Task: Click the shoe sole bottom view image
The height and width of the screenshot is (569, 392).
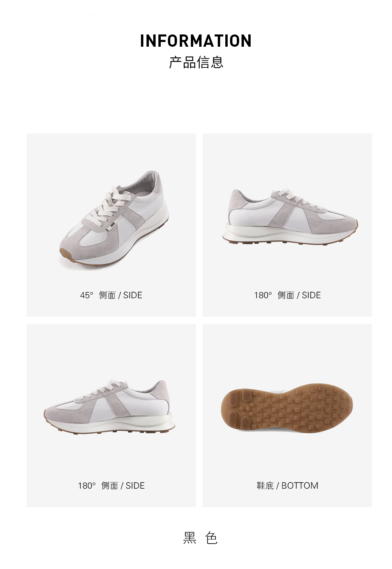Action: coord(287,408)
